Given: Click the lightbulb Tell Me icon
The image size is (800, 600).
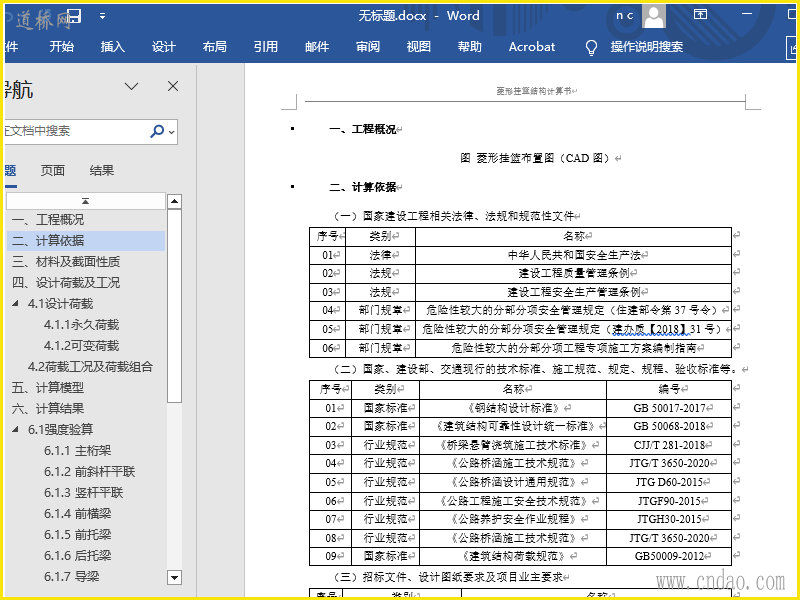Looking at the screenshot, I should [x=591, y=47].
